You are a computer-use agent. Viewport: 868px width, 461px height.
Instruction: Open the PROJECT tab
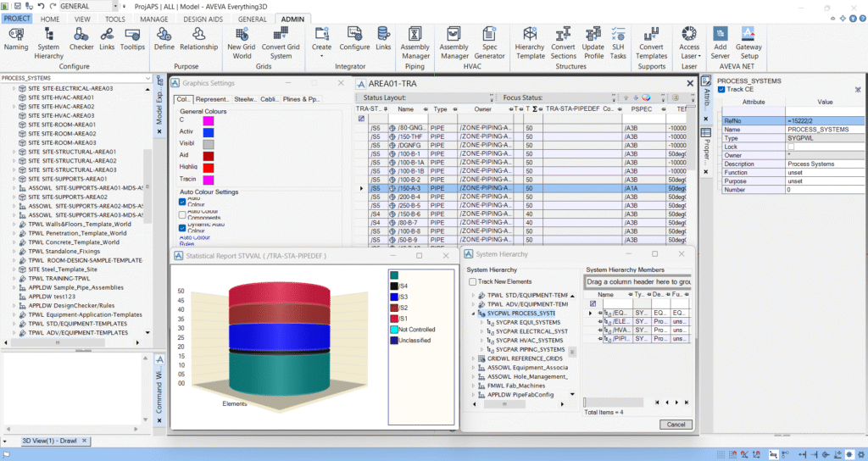point(17,19)
